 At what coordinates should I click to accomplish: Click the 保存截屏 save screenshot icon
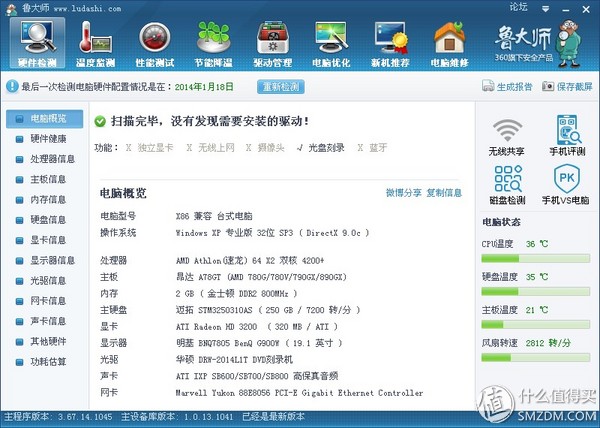pyautogui.click(x=548, y=86)
